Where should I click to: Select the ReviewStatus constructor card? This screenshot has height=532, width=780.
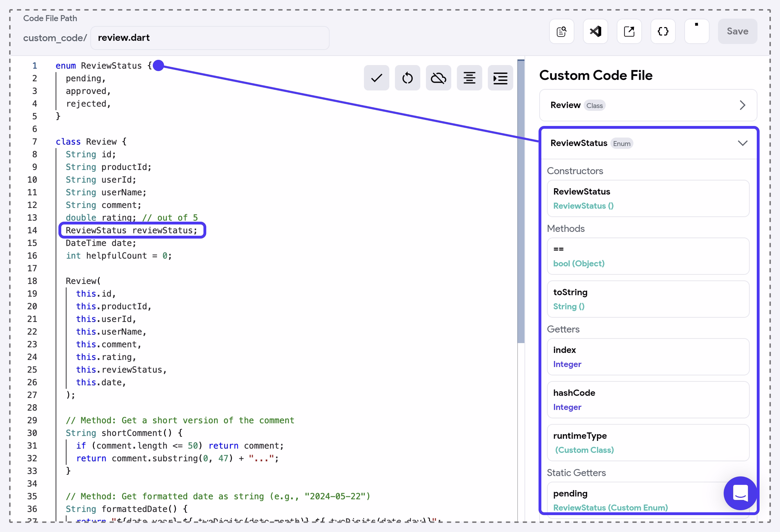pos(648,198)
